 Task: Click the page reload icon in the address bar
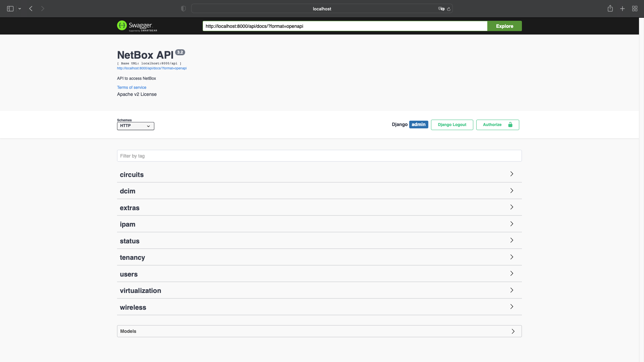pyautogui.click(x=449, y=9)
